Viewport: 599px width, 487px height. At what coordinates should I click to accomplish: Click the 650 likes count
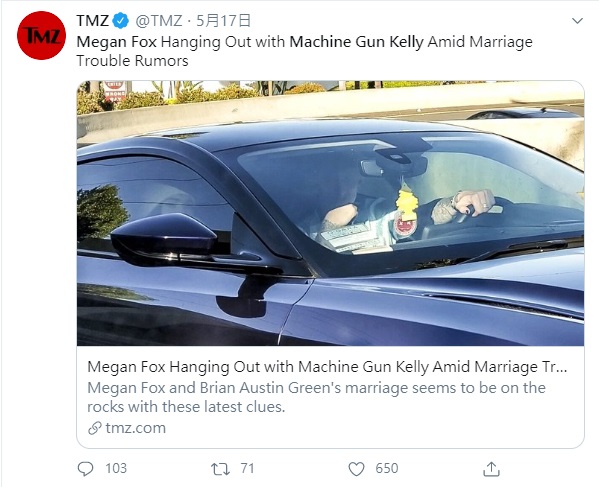(387, 468)
